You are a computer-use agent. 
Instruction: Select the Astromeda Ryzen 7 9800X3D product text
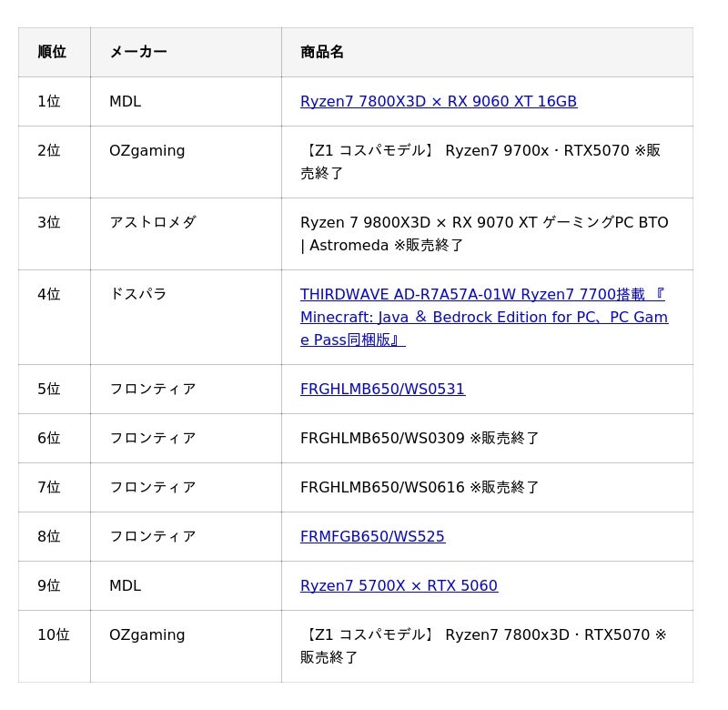(484, 234)
